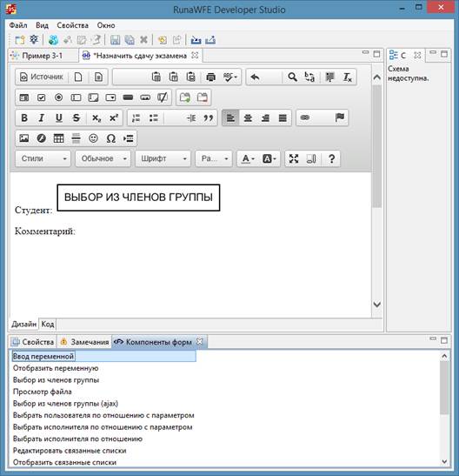Insert a table into the form
Screen dimensions: 459x476
point(58,138)
